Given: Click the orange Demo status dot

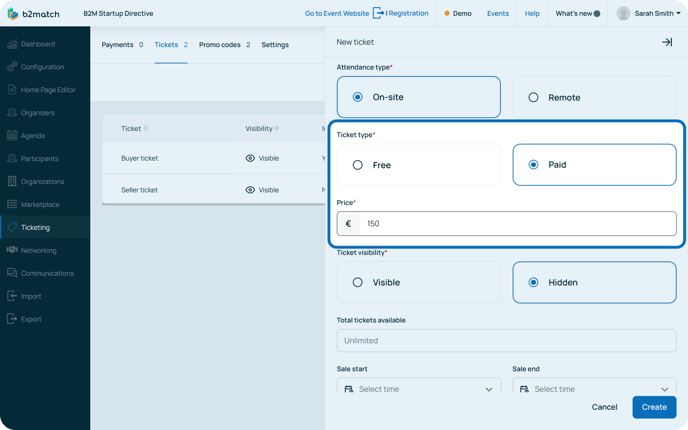Looking at the screenshot, I should [x=447, y=14].
